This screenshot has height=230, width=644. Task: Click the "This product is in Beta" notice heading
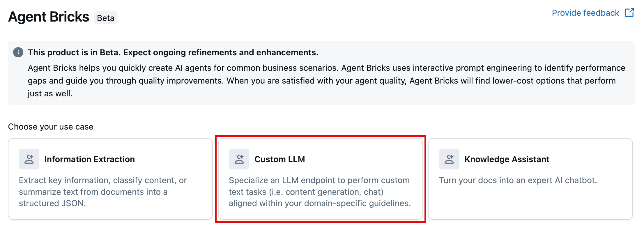173,52
